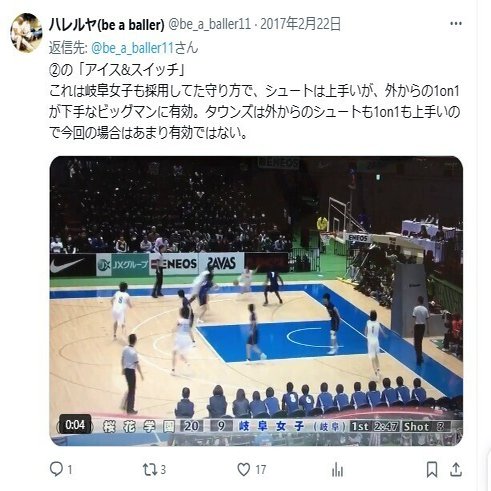The image size is (491, 491).
Task: Bookmark this tweet
Action: coord(432,470)
